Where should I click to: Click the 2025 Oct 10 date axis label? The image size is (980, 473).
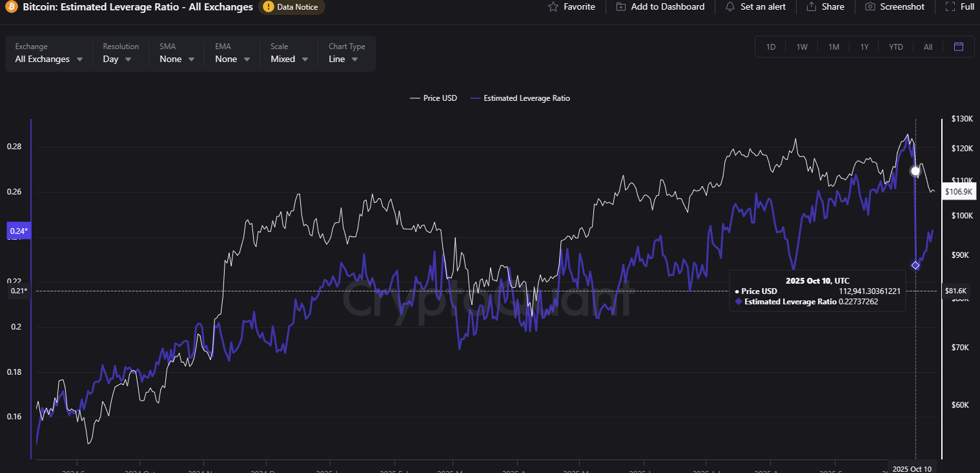(x=912, y=468)
